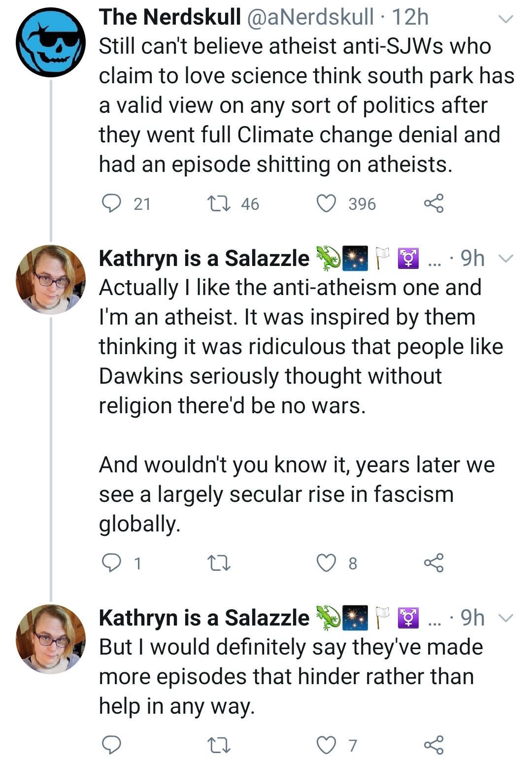532x758 pixels.
Task: Like Kathryn's tweet with 7 likes
Action: pyautogui.click(x=326, y=745)
